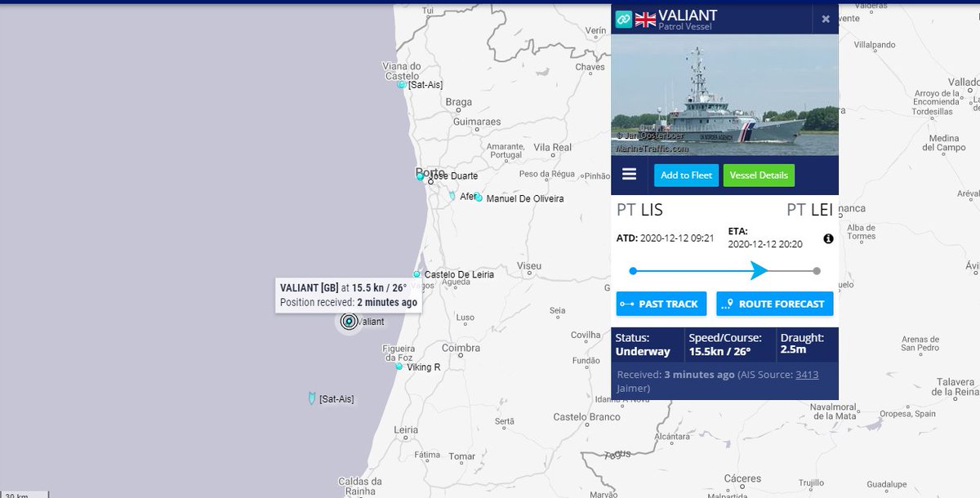Image resolution: width=980 pixels, height=498 pixels.
Task: Select the [Sat-Ais] marker near Viana do Castelo
Action: (401, 84)
